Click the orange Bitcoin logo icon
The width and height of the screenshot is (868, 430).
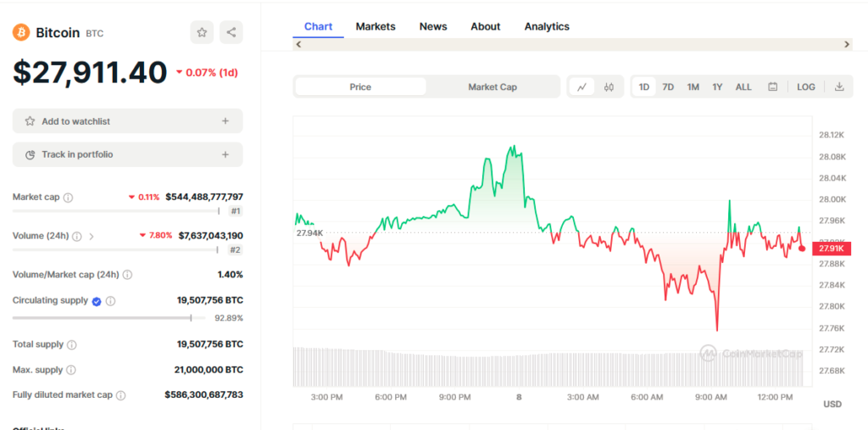[21, 32]
